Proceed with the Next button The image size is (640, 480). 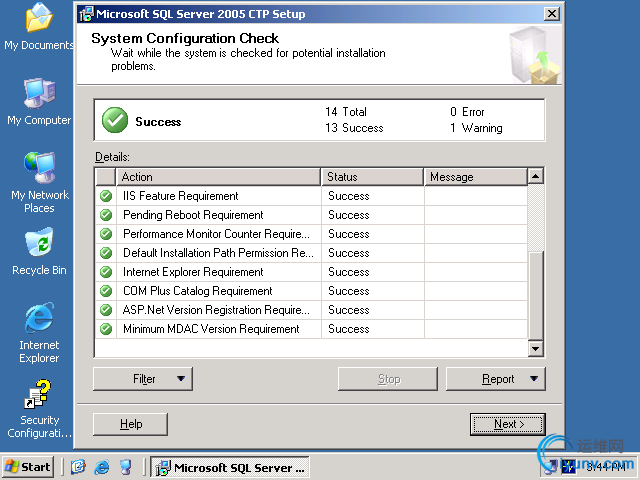(508, 424)
